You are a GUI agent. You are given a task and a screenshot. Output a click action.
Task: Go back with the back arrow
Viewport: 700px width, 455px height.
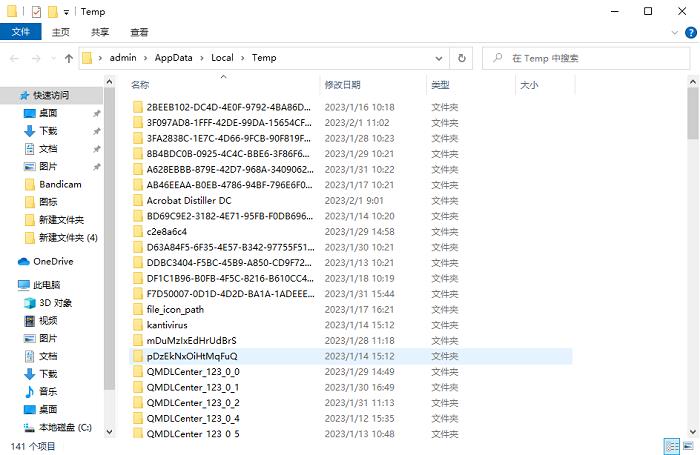(x=14, y=58)
